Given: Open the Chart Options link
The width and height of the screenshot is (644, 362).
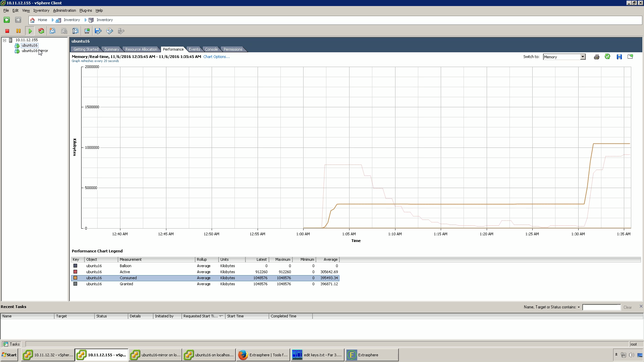Looking at the screenshot, I should pyautogui.click(x=216, y=57).
